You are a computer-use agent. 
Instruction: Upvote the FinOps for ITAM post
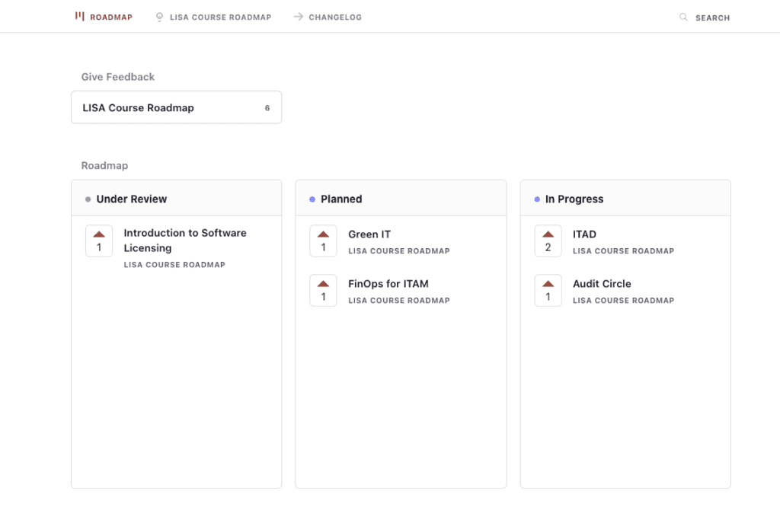(x=323, y=291)
